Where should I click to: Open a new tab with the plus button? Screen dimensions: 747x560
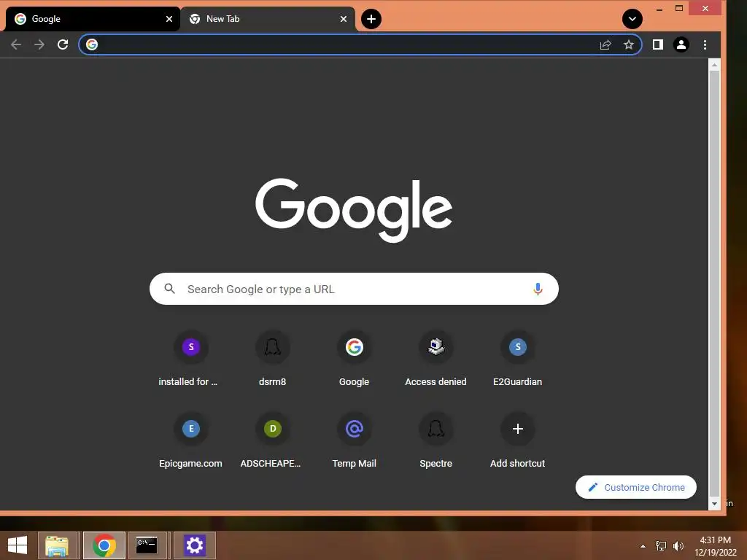click(371, 19)
